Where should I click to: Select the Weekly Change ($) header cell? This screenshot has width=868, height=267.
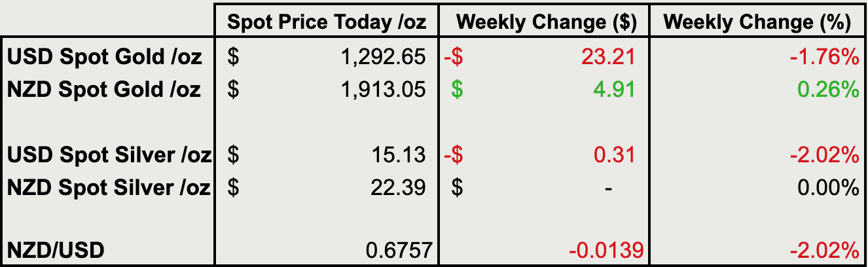pyautogui.click(x=546, y=23)
